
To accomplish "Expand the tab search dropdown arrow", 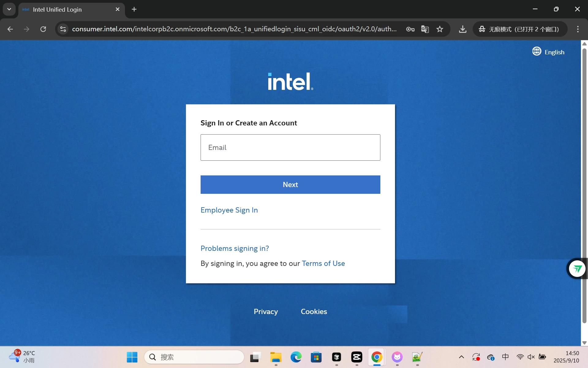I will [9, 9].
